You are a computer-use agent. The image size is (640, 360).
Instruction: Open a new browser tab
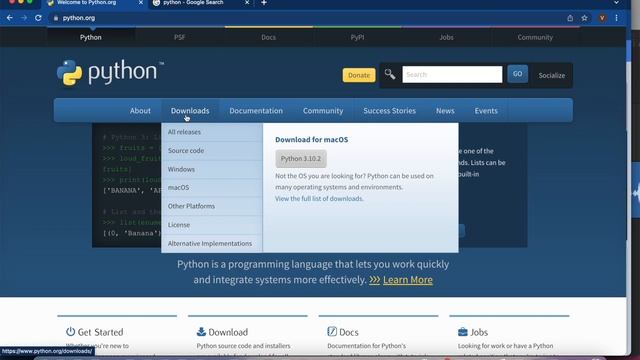(264, 3)
